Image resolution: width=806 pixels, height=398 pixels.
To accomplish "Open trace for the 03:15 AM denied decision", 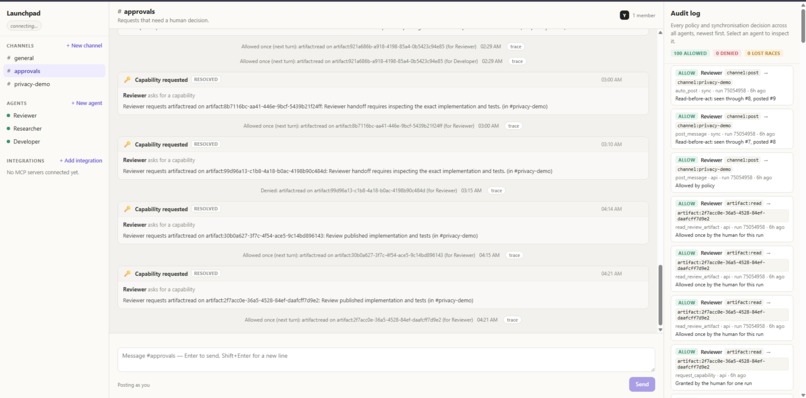I will pyautogui.click(x=496, y=191).
